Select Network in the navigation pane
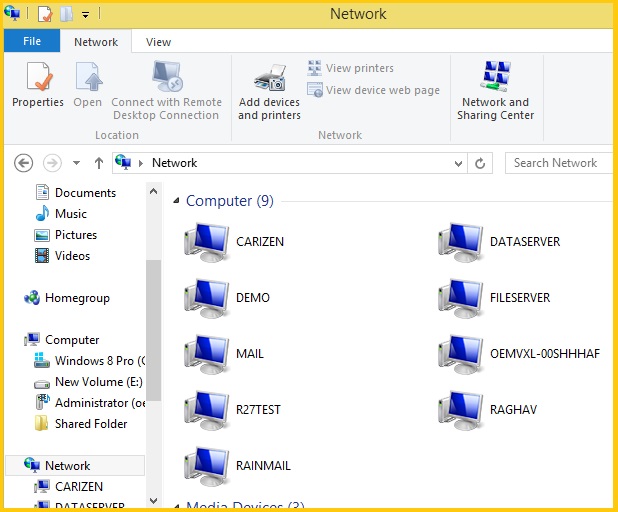 (75, 465)
